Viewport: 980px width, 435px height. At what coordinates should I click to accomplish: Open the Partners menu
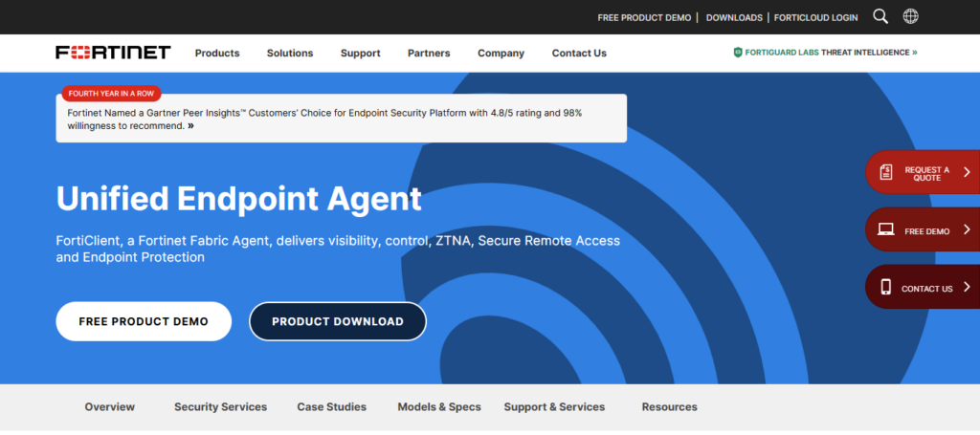[429, 53]
